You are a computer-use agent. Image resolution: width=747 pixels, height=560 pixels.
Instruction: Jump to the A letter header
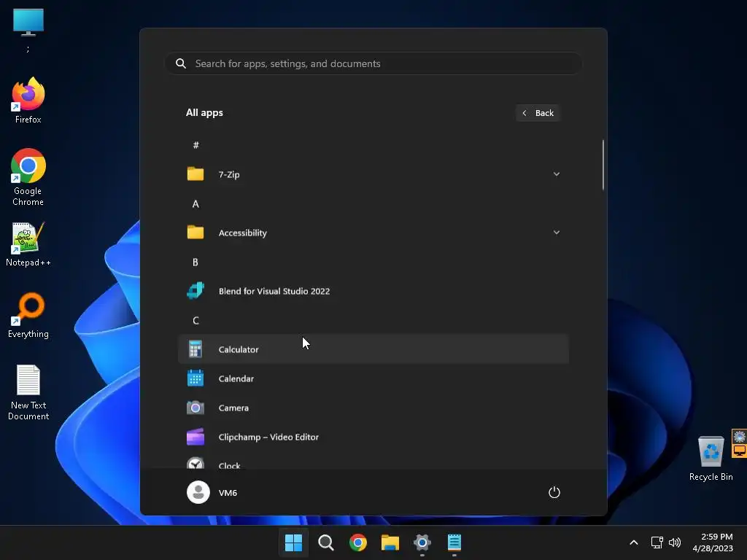[x=196, y=204]
